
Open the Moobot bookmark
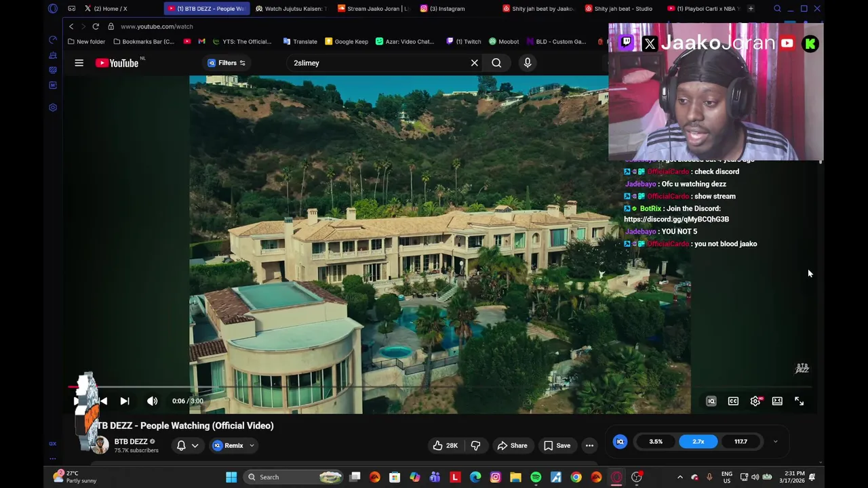504,41
